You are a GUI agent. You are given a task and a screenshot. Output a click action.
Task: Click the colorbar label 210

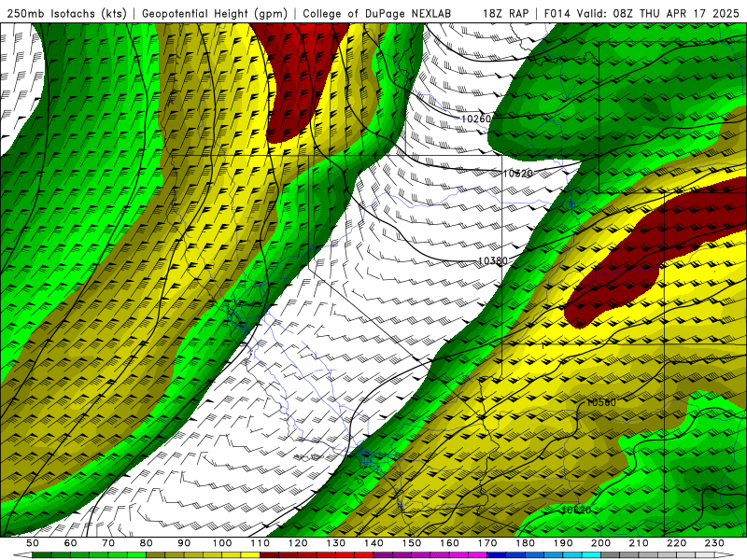[x=640, y=543]
